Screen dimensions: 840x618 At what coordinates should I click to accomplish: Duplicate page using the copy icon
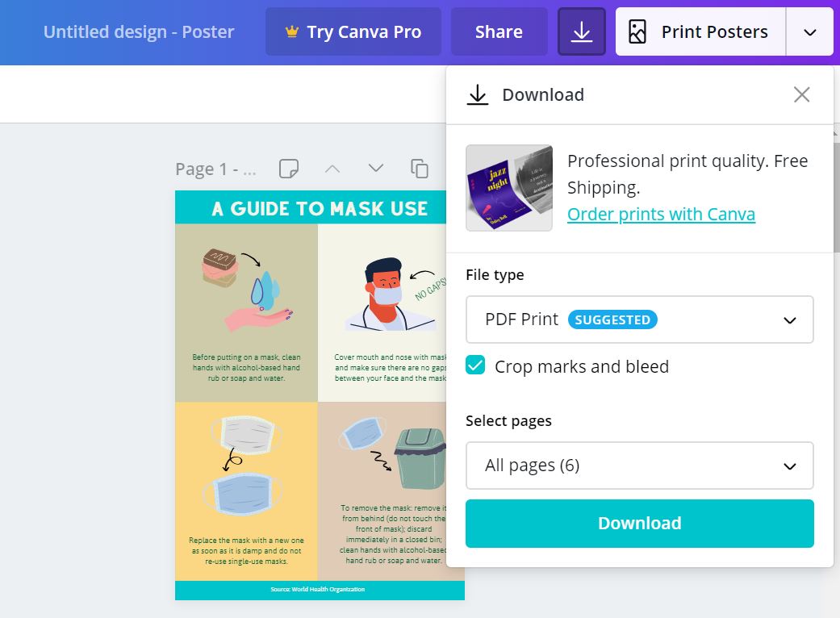click(x=420, y=169)
